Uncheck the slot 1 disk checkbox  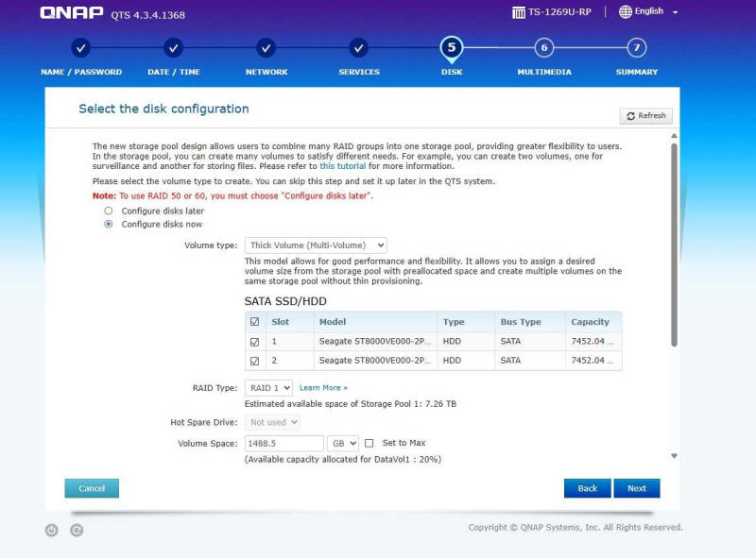point(254,342)
